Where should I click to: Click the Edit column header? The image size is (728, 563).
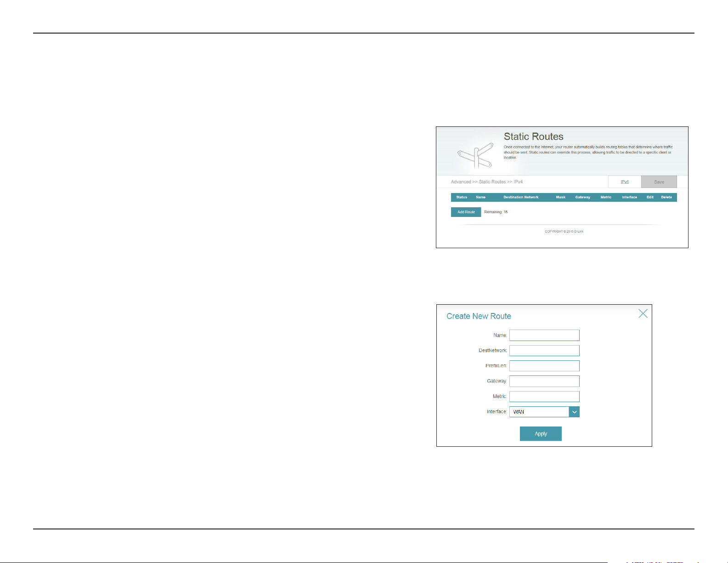click(650, 197)
